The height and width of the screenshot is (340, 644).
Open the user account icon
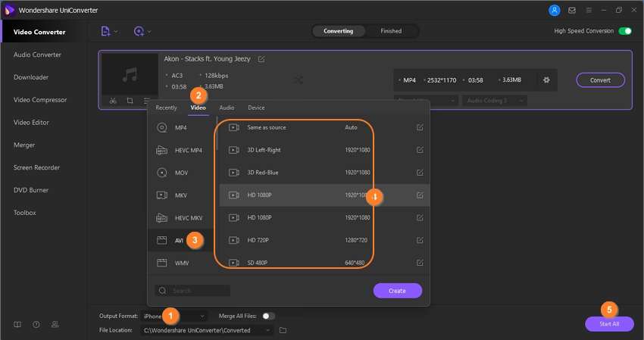point(555,11)
